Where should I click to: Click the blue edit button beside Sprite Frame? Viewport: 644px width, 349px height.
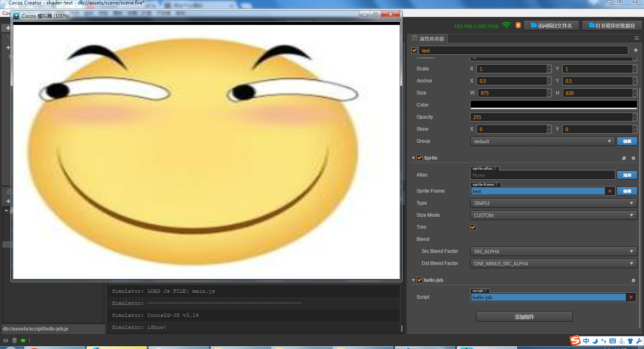(627, 191)
